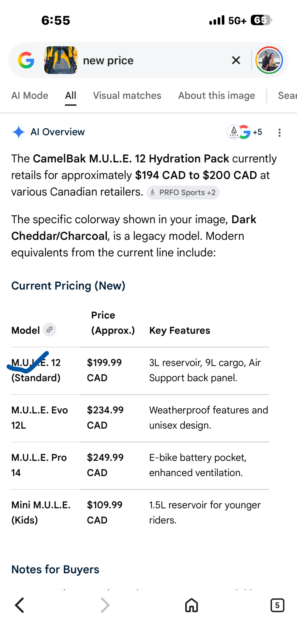Select the Visual matches tab
The height and width of the screenshot is (644, 297).
(127, 96)
